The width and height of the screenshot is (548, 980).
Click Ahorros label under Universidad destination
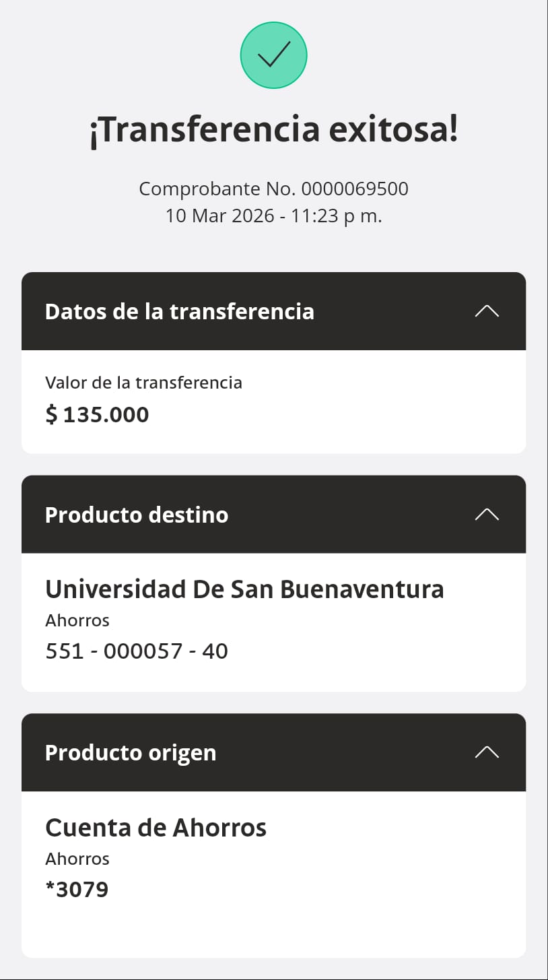[x=77, y=620]
